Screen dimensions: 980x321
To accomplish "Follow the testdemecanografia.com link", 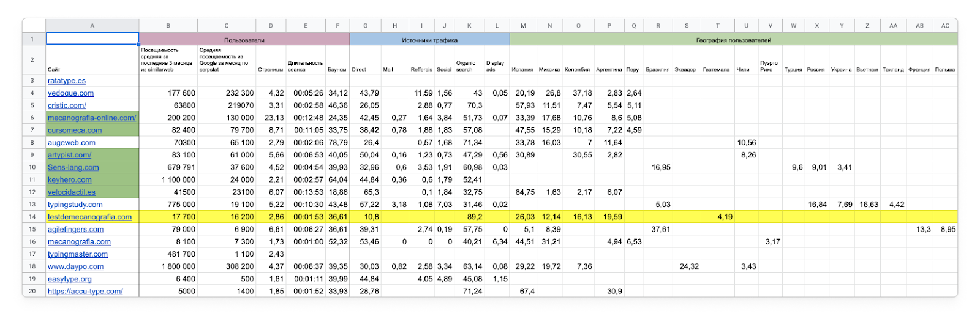I will 89,217.
